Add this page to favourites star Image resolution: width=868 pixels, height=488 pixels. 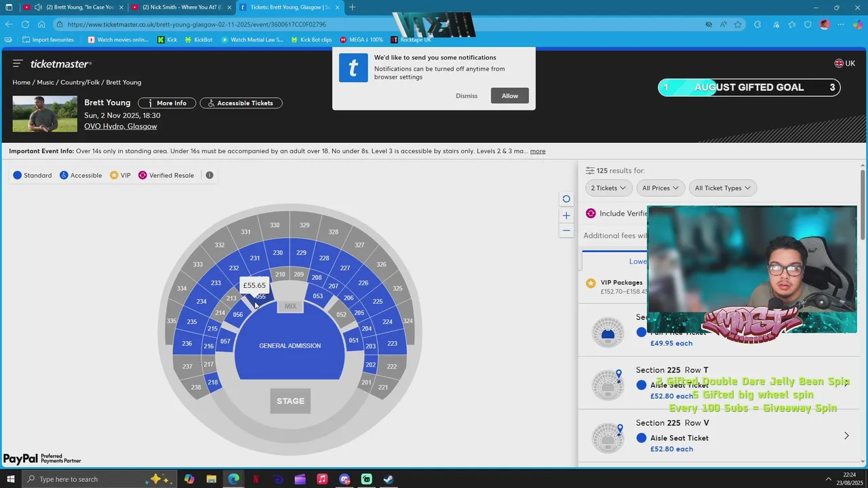738,24
